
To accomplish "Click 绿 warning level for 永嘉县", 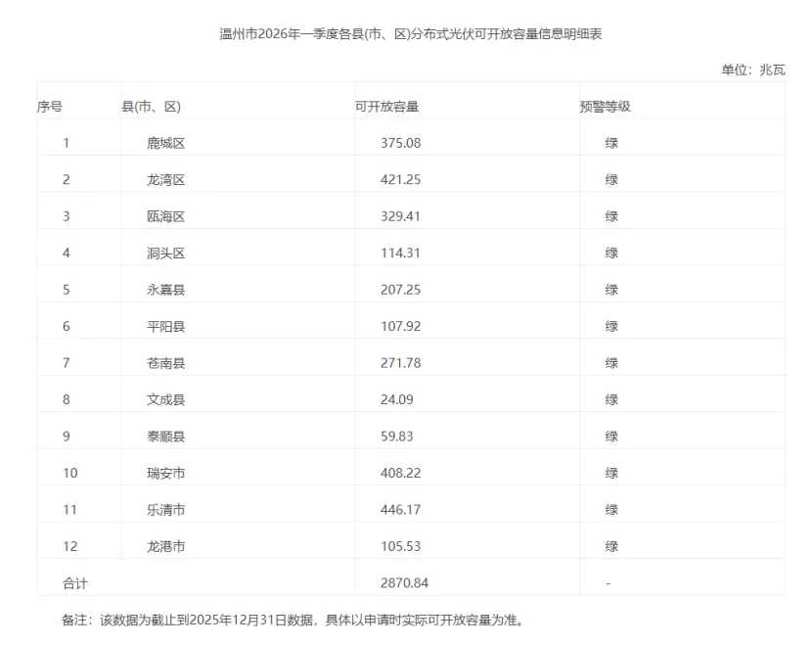I will pyautogui.click(x=611, y=290).
